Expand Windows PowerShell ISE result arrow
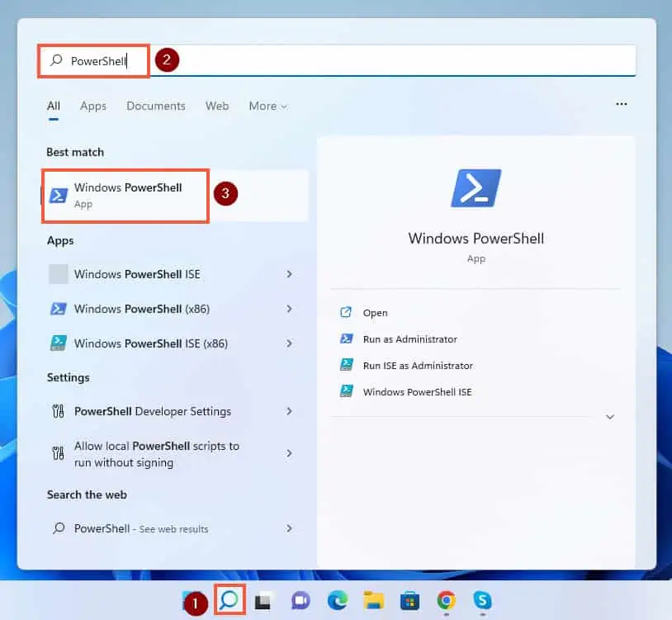Image resolution: width=672 pixels, height=620 pixels. (289, 274)
